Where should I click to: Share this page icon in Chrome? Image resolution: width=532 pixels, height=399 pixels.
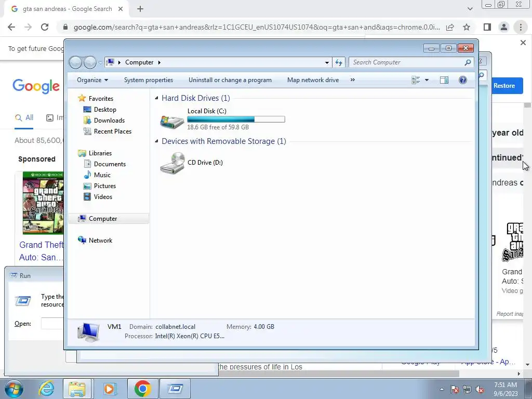pyautogui.click(x=450, y=27)
